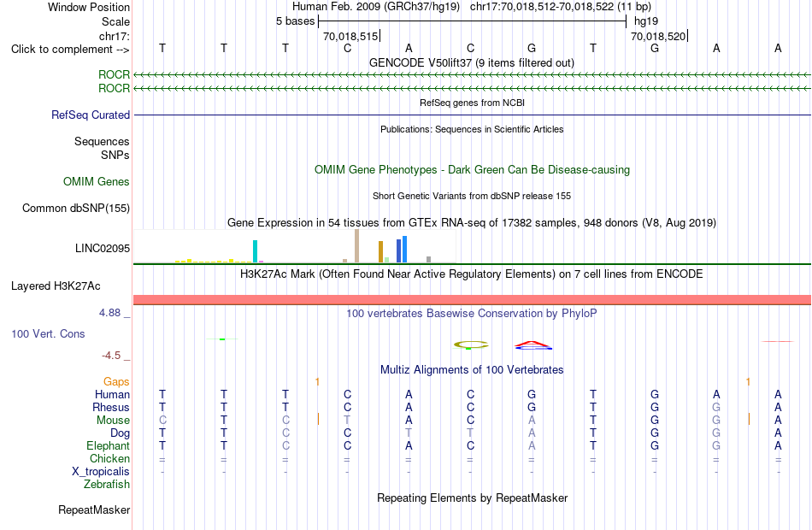Click the SNPs track label

point(115,155)
